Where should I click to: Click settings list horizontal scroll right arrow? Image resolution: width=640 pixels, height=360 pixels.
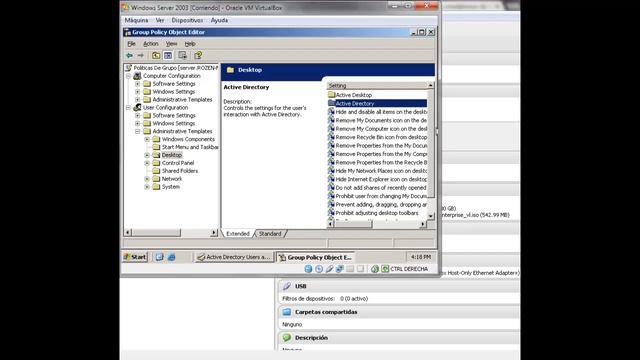423,224
